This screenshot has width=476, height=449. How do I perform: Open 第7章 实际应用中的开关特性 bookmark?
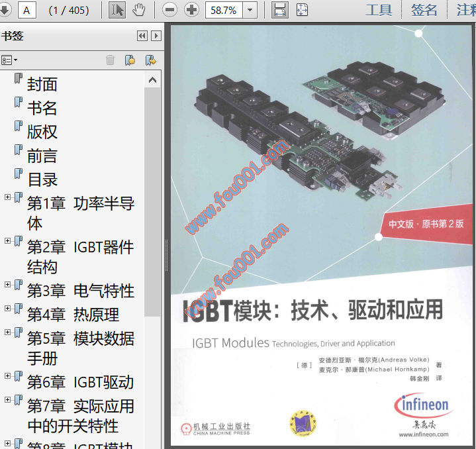[x=81, y=416]
